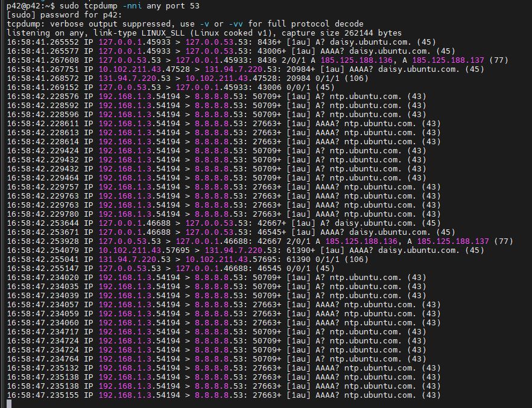The height and width of the screenshot is (408, 532).
Task: Click timestamp 16:58:47.234717
Action: tap(43, 331)
